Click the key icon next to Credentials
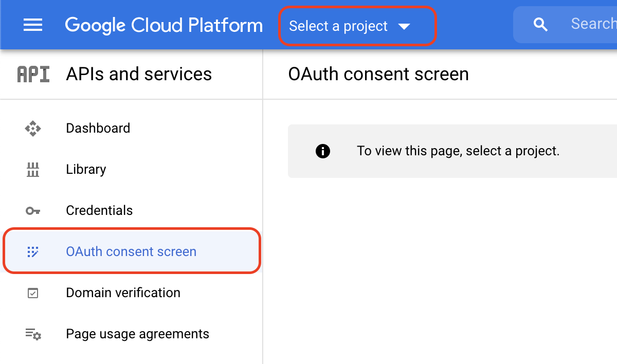617x364 pixels. (32, 210)
